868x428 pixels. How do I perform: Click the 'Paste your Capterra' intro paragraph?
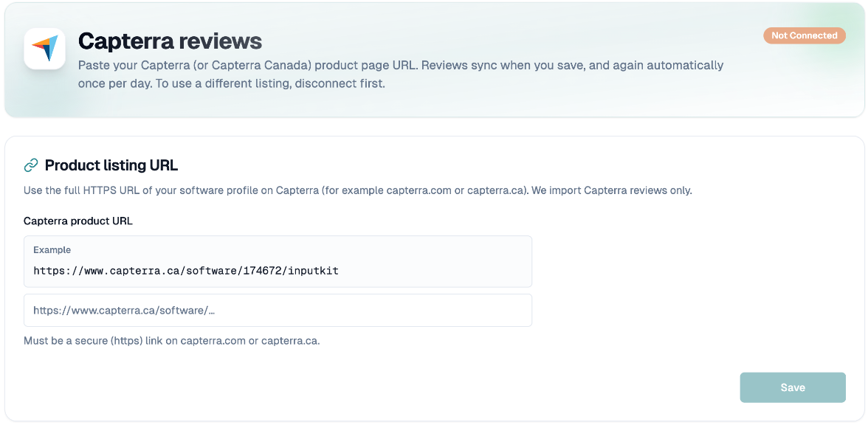coord(401,76)
